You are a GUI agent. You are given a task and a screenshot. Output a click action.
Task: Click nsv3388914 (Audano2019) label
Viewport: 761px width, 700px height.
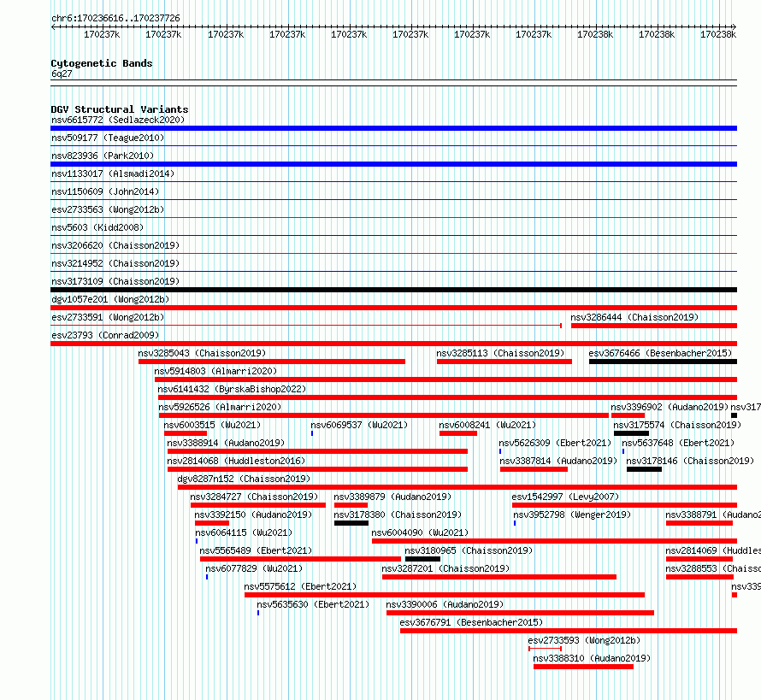pyautogui.click(x=226, y=443)
